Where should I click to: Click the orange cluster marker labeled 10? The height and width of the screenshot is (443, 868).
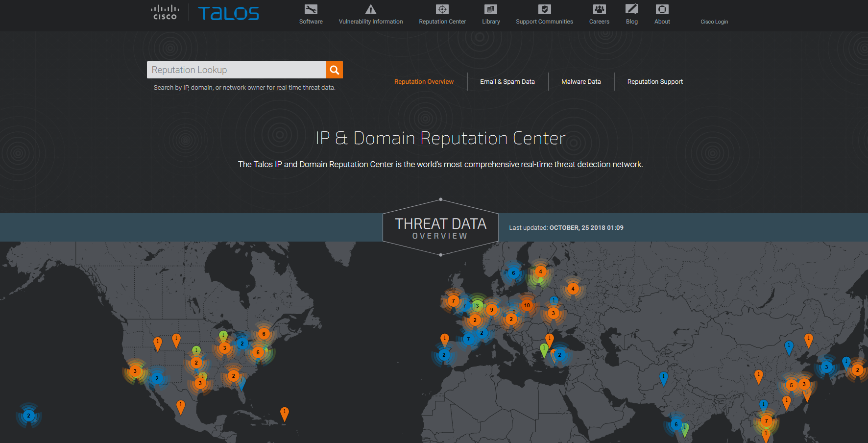pyautogui.click(x=527, y=305)
